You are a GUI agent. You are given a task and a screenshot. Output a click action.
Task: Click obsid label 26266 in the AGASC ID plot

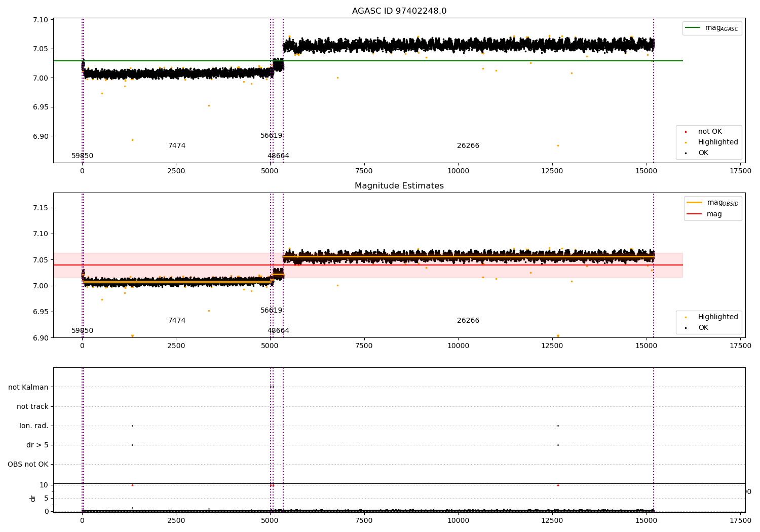pos(468,146)
